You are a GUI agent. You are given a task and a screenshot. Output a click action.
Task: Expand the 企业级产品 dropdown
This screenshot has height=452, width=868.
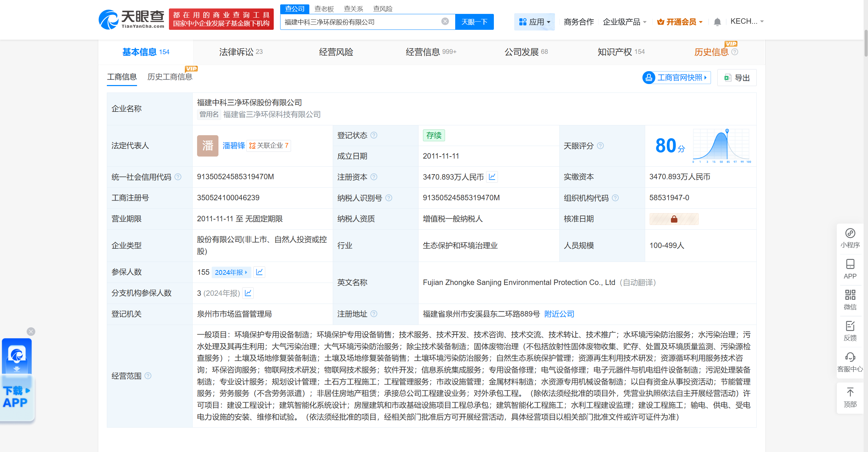click(x=624, y=22)
